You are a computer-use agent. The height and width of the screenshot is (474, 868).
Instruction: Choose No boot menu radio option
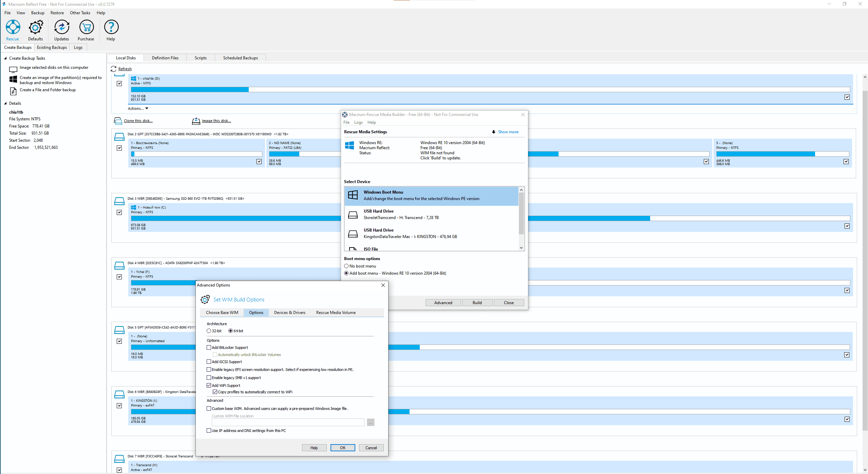(x=346, y=266)
